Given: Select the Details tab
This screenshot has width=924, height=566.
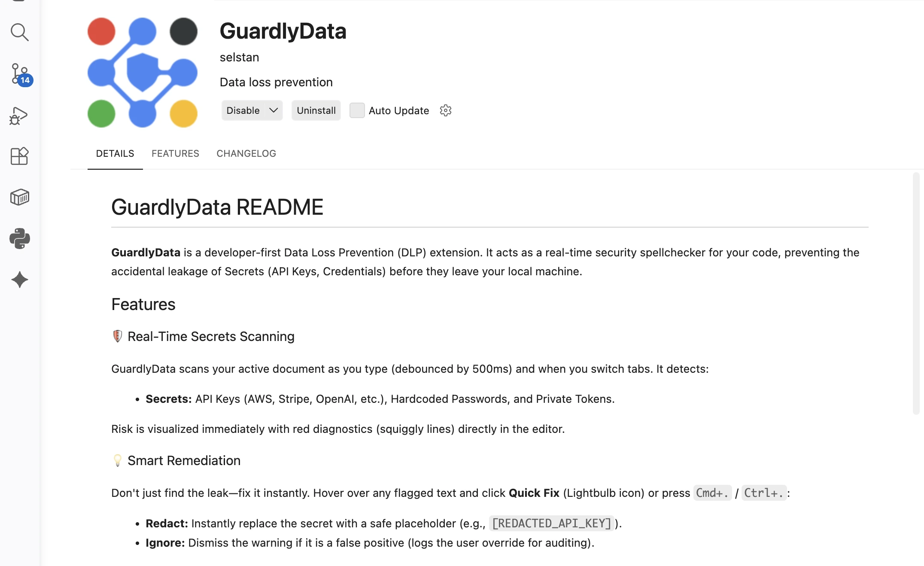Looking at the screenshot, I should coord(115,153).
